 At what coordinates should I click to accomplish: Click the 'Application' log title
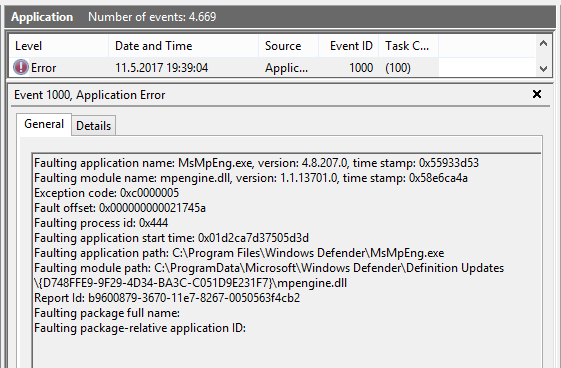pos(42,17)
